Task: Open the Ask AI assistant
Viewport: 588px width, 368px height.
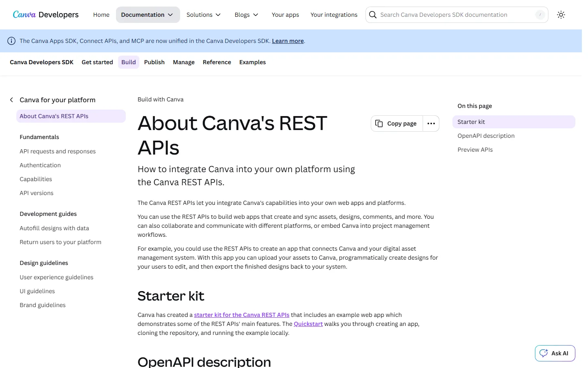Action: click(x=555, y=353)
